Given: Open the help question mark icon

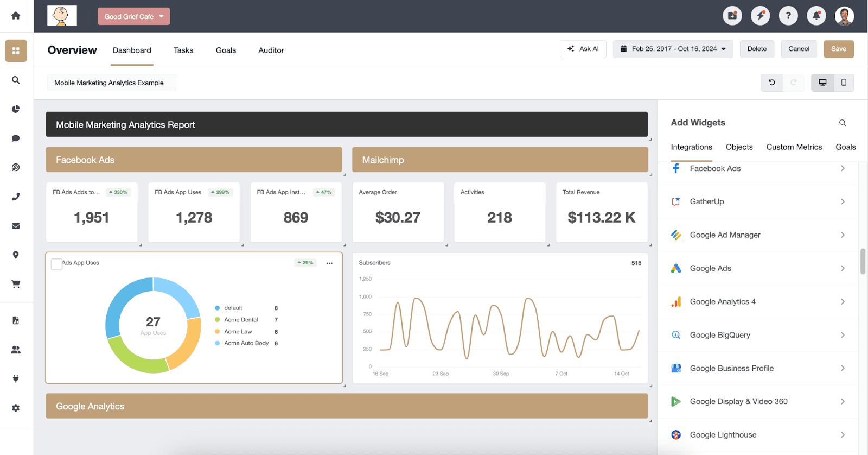Looking at the screenshot, I should click(788, 16).
